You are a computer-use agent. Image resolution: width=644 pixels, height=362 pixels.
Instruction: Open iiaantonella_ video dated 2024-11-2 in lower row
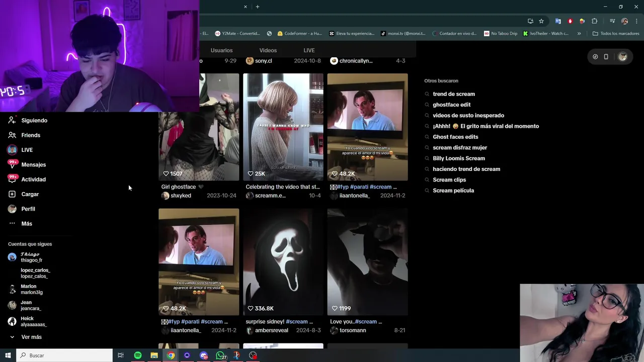click(199, 262)
